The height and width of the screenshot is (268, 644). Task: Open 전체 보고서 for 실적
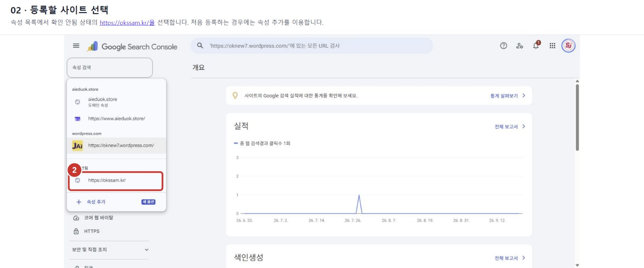(506, 126)
